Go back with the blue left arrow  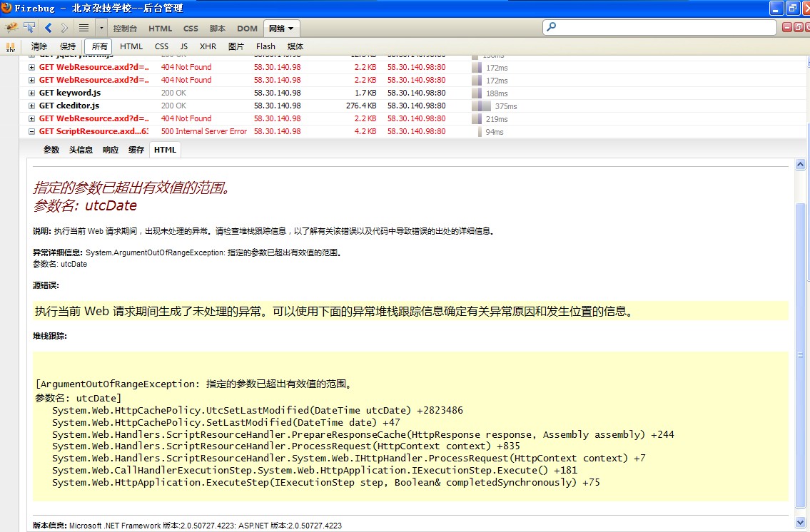coord(49,28)
